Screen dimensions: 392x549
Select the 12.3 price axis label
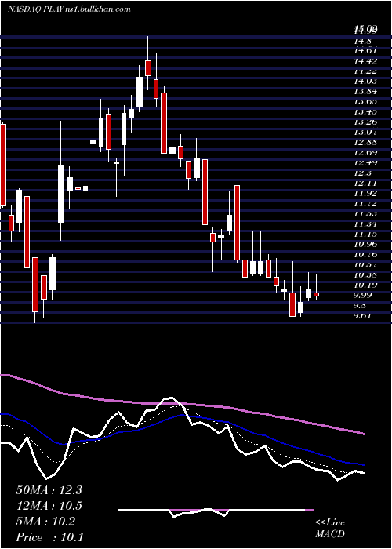pyautogui.click(x=363, y=173)
